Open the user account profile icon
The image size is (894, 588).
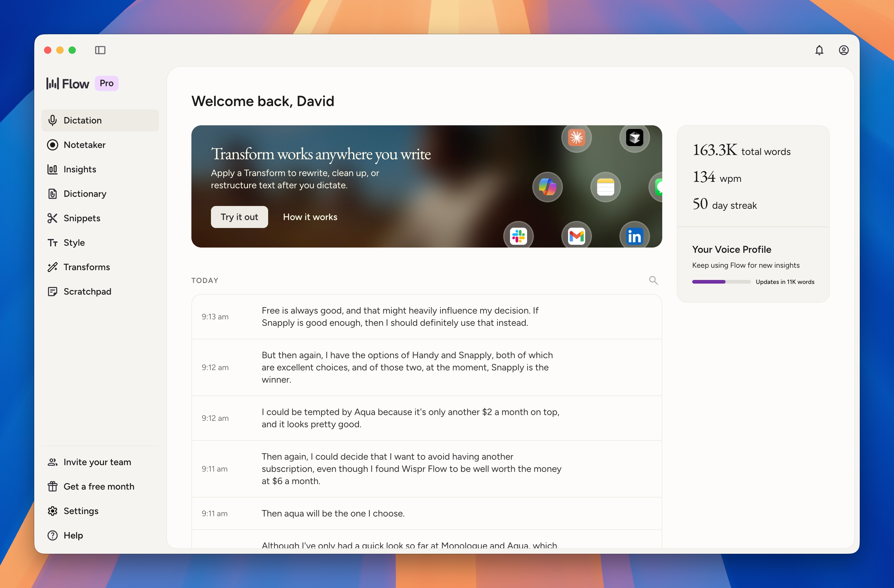point(844,50)
